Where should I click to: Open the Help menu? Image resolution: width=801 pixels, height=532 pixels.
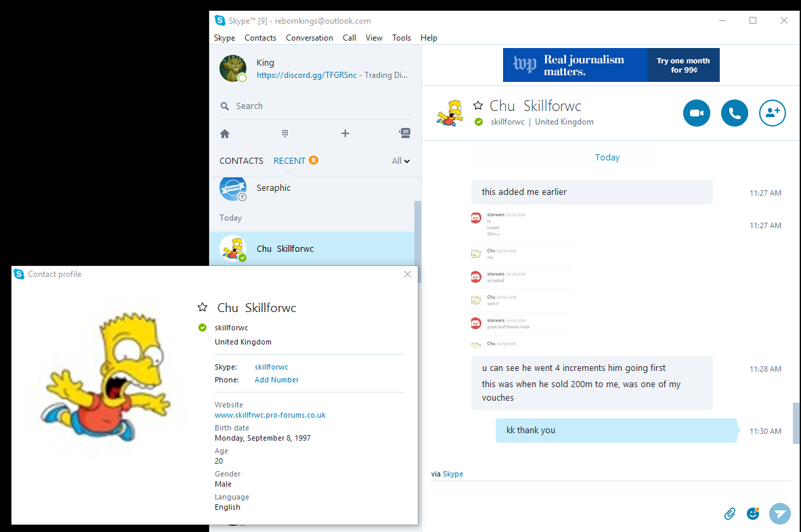coord(429,38)
